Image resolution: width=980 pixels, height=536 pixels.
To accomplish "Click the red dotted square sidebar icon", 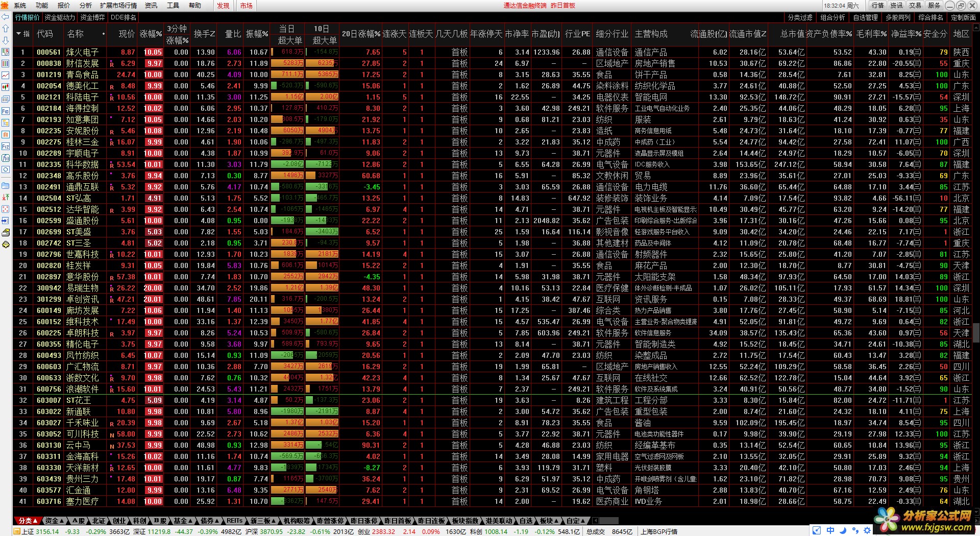I will click(6, 209).
